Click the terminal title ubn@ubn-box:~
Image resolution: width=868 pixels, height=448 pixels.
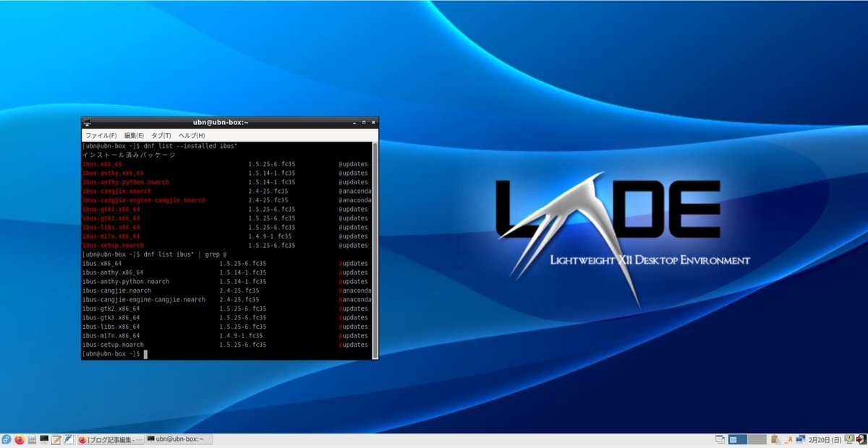tap(221, 123)
